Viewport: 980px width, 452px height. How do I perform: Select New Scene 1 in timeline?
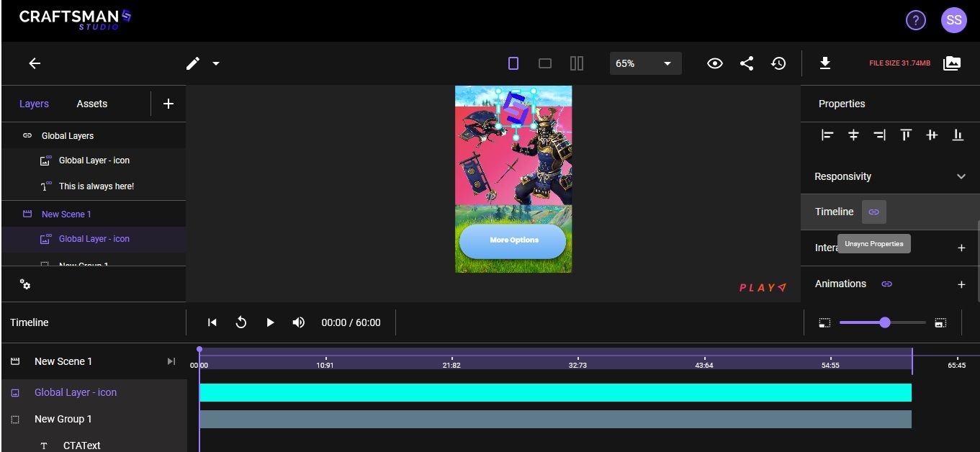(63, 361)
